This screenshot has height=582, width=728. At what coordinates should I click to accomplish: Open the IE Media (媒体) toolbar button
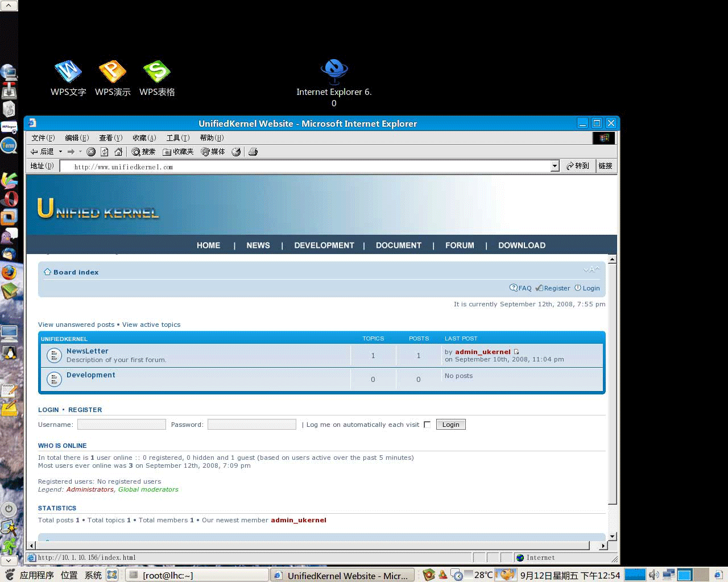(213, 152)
